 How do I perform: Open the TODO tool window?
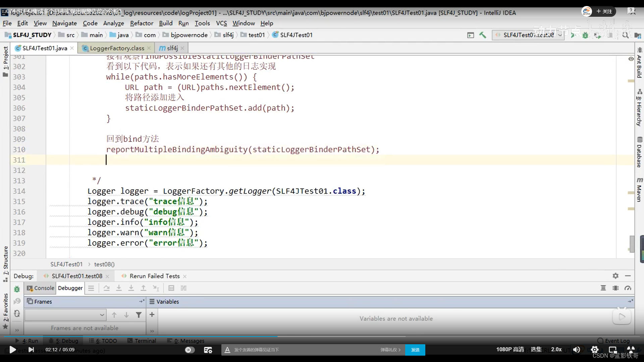(103, 341)
